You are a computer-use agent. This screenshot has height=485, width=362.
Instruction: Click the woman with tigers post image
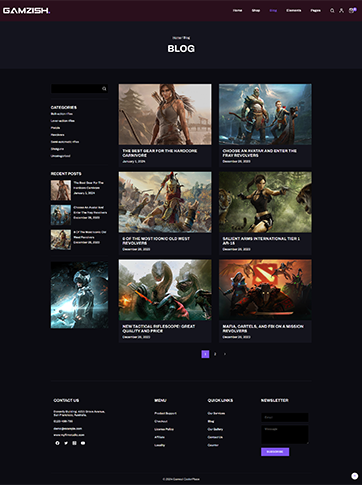[265, 202]
